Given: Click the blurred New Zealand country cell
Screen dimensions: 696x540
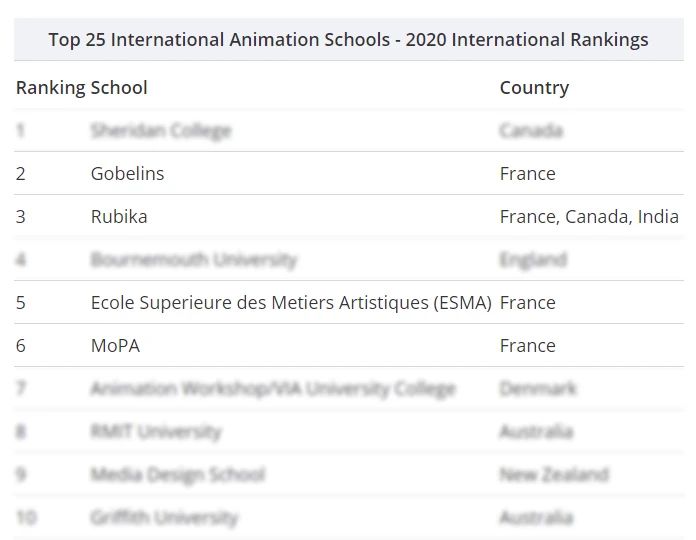Looking at the screenshot, I should 554,474.
